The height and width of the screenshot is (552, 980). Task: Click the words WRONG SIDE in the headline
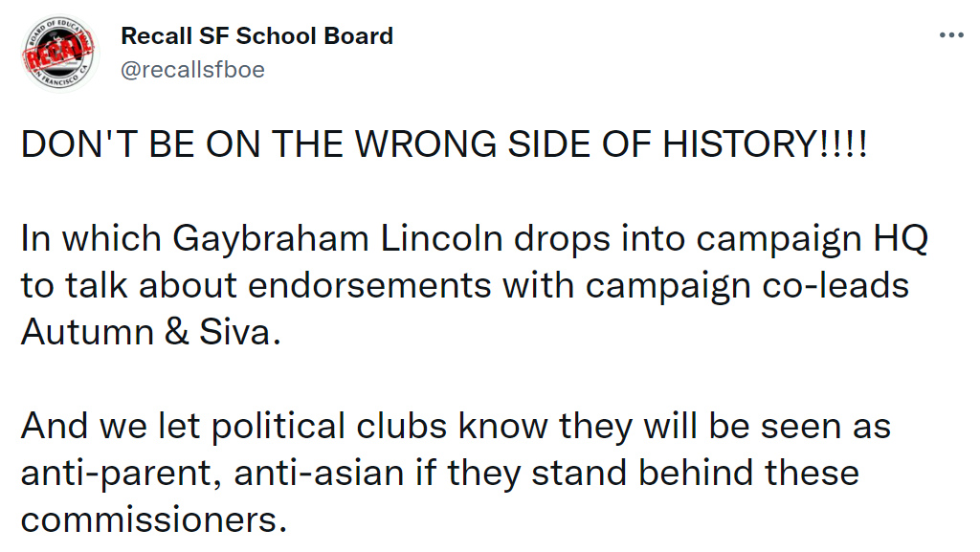[x=475, y=144]
